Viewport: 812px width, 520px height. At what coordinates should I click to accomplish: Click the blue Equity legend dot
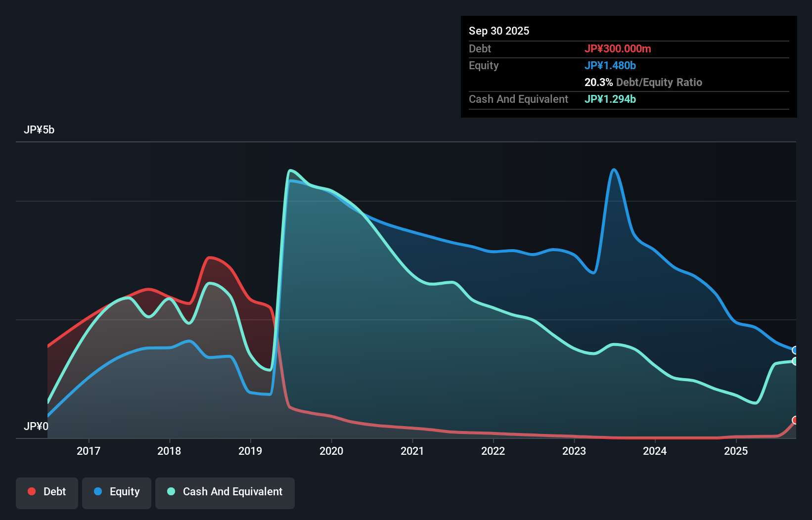[x=99, y=491]
